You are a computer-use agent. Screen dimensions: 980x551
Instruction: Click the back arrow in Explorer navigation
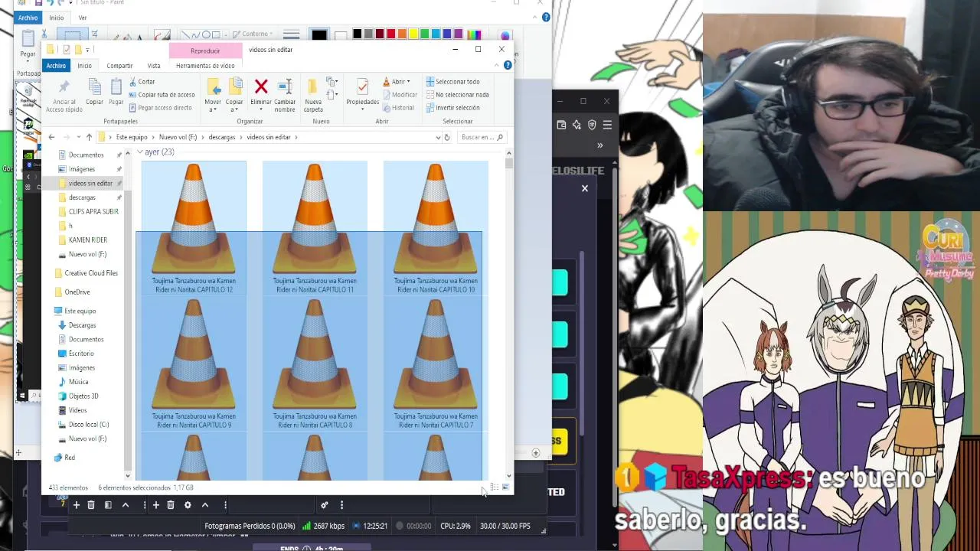click(x=51, y=137)
